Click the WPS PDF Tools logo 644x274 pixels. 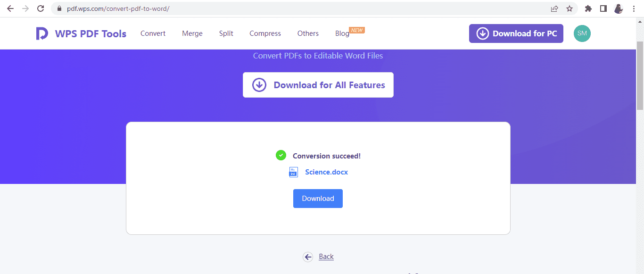pyautogui.click(x=81, y=33)
